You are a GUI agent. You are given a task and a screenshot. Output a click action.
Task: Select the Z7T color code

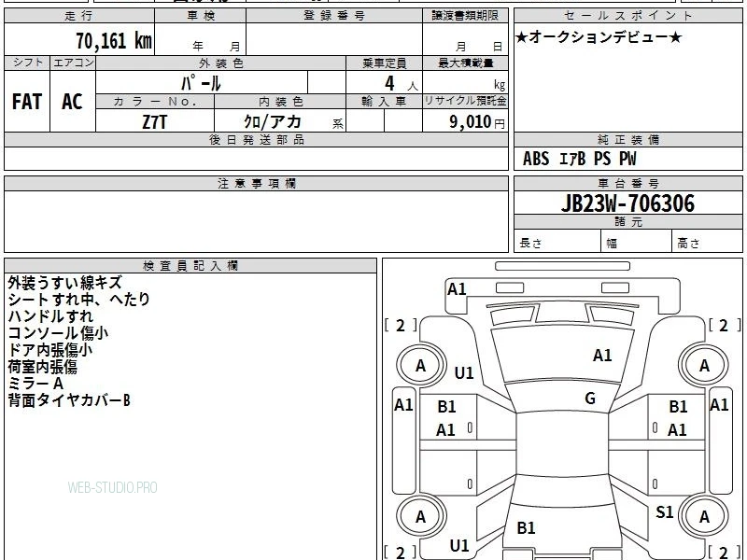pos(154,122)
